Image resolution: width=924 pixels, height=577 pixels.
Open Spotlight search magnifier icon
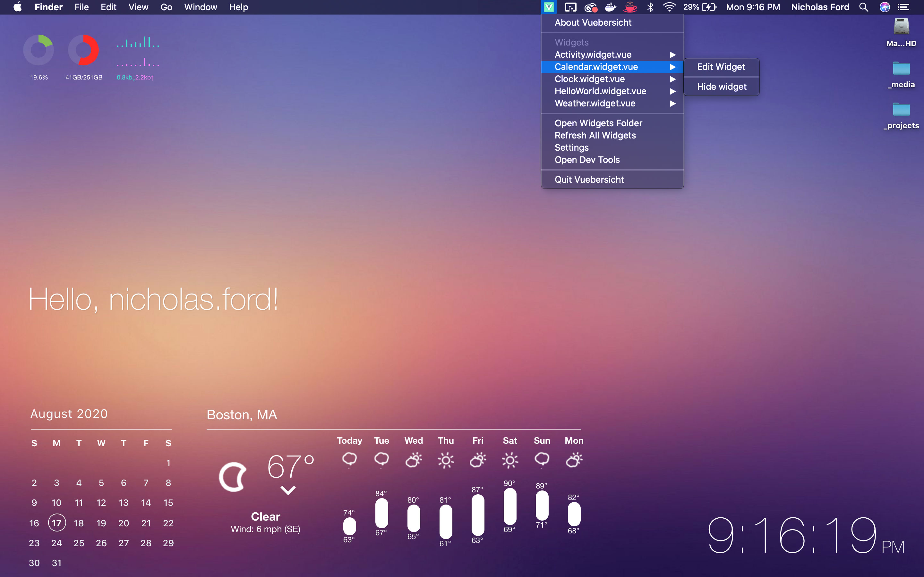coord(863,7)
